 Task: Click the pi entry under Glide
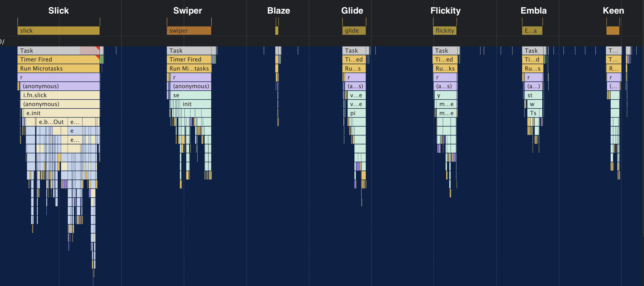357,113
